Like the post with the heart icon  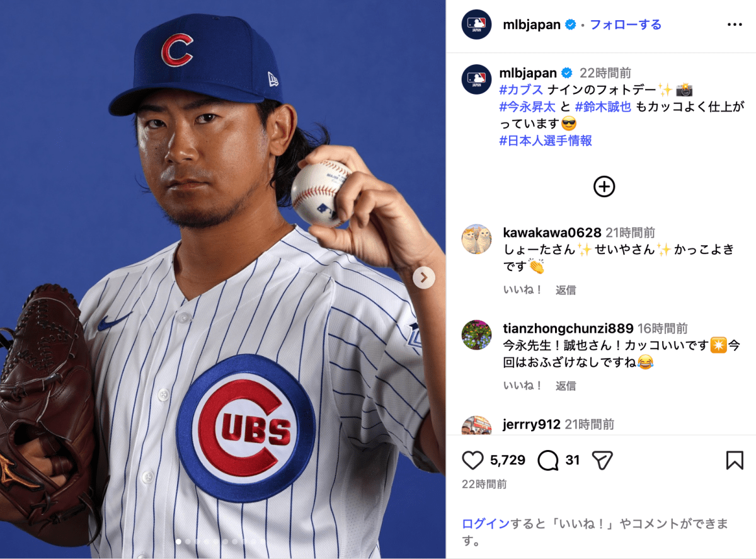(x=472, y=461)
